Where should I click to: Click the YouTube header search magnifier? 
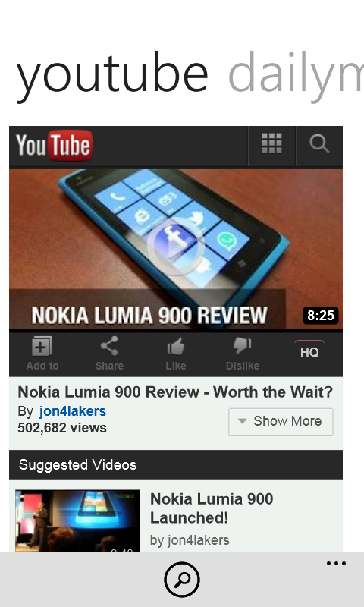pyautogui.click(x=319, y=143)
